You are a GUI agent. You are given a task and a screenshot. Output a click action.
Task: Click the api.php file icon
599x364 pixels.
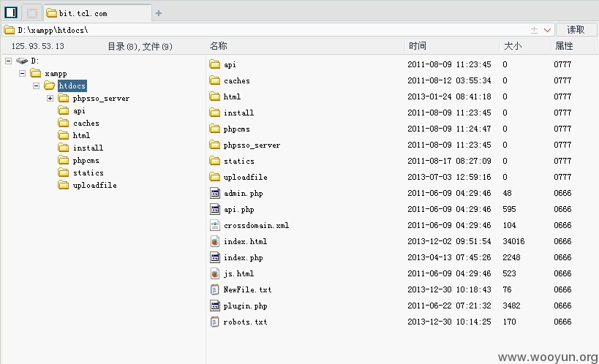coord(215,209)
